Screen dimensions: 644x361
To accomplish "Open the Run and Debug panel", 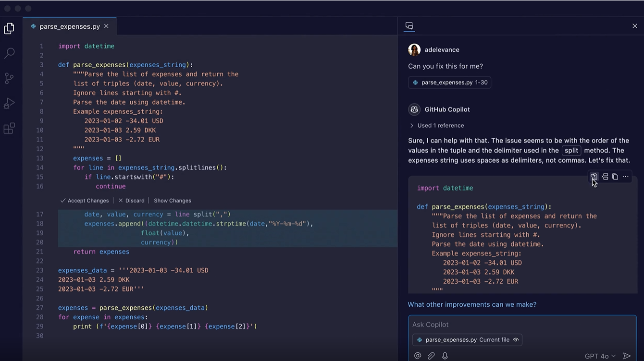I will pyautogui.click(x=9, y=103).
